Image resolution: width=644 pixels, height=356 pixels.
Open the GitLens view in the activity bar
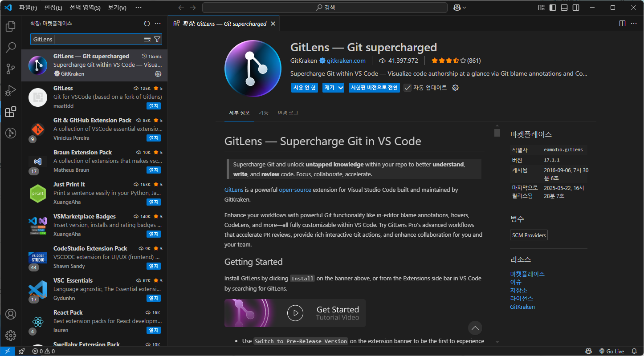(11, 133)
